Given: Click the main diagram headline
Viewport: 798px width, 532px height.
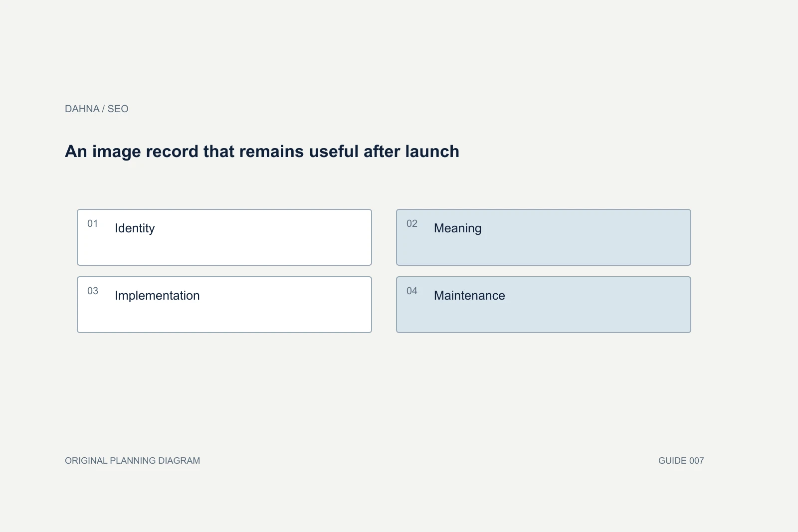Looking at the screenshot, I should (262, 152).
